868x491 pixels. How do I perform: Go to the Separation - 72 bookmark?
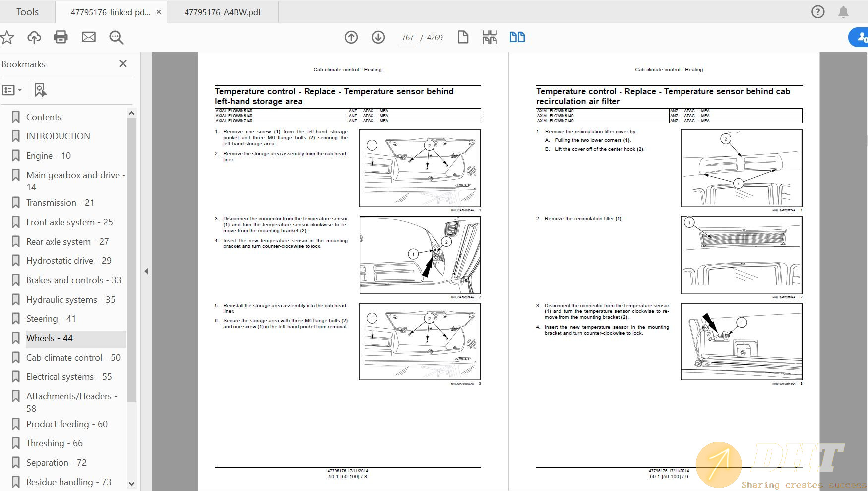57,463
